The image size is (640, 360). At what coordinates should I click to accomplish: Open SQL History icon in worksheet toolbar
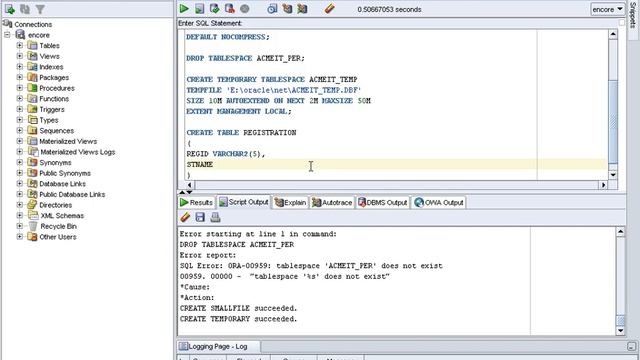click(x=272, y=9)
